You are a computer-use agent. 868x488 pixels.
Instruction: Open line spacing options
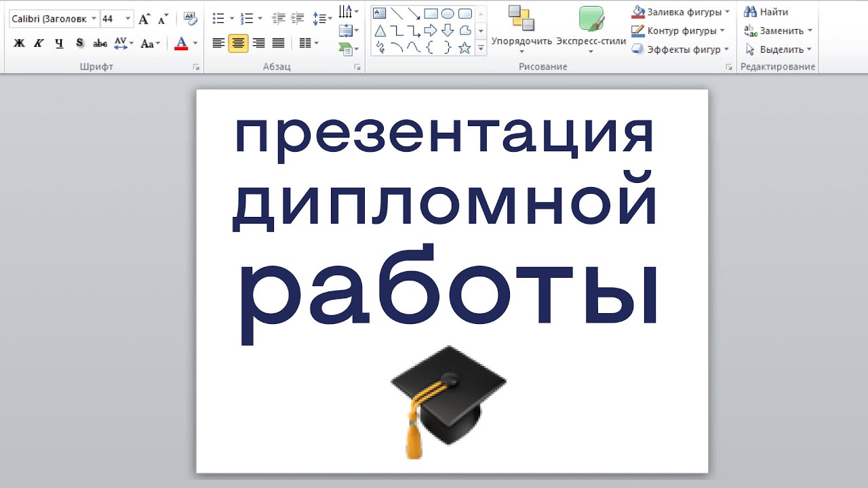pos(321,18)
